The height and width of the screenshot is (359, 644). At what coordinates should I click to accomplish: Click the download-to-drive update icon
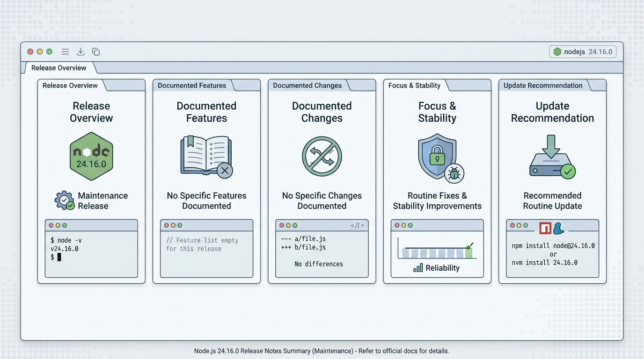point(553,157)
